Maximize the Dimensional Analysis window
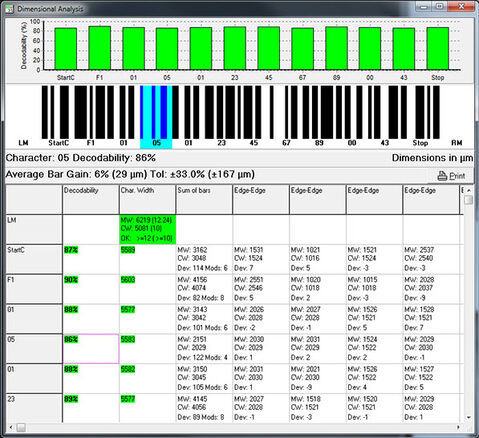 point(440,6)
